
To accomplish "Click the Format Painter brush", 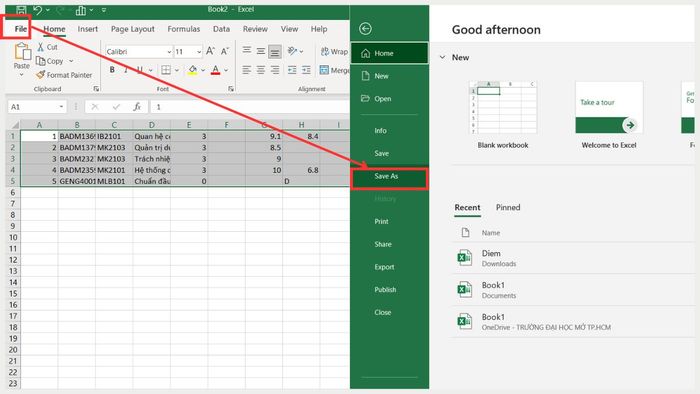I will tap(41, 75).
